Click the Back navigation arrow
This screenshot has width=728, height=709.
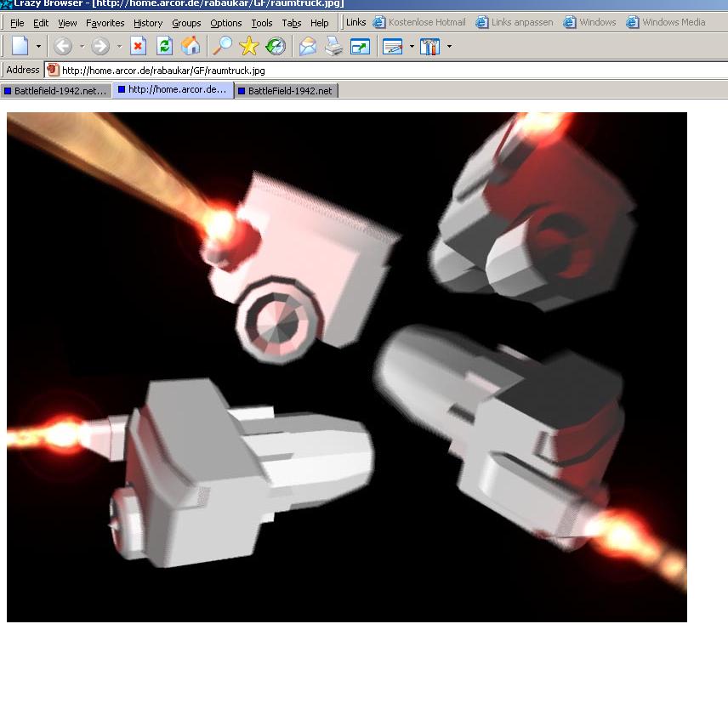pos(63,46)
